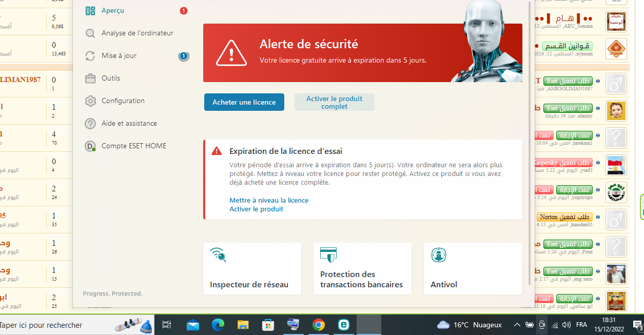Click the hamdan05 username in forum list

pos(581,225)
